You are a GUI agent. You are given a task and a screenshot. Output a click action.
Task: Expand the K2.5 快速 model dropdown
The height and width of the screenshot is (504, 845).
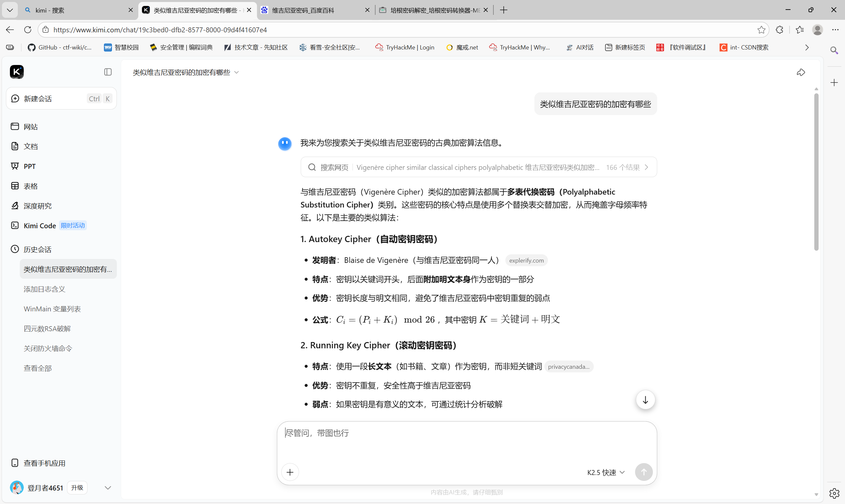[606, 472]
